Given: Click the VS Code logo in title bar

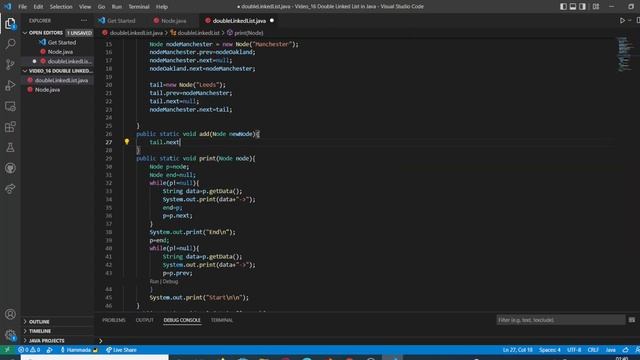Looking at the screenshot, I should (7, 7).
